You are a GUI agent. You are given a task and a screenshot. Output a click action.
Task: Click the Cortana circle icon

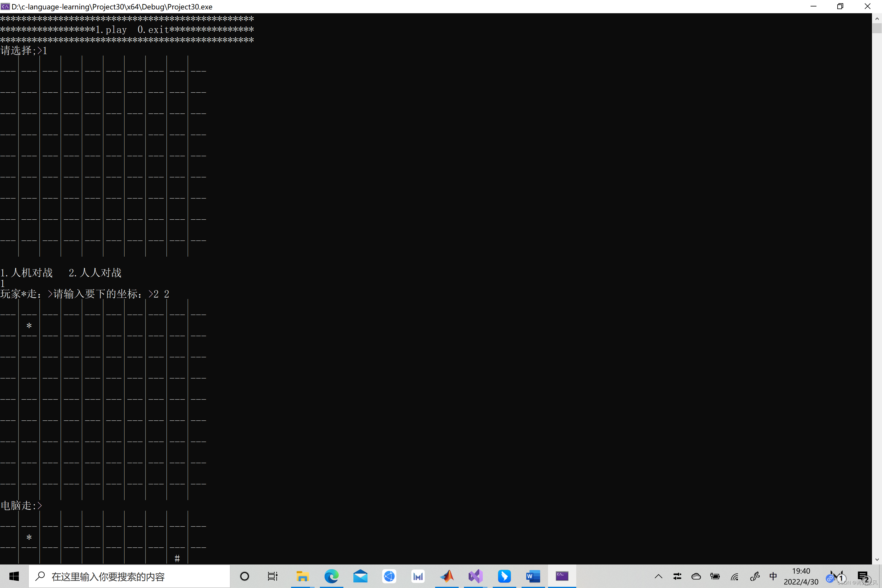click(245, 576)
